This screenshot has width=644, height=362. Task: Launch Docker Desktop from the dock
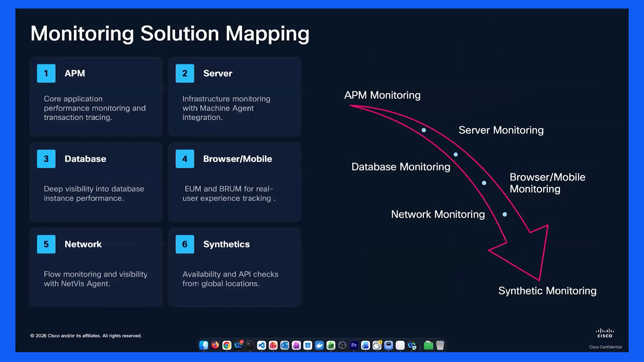[x=319, y=345]
